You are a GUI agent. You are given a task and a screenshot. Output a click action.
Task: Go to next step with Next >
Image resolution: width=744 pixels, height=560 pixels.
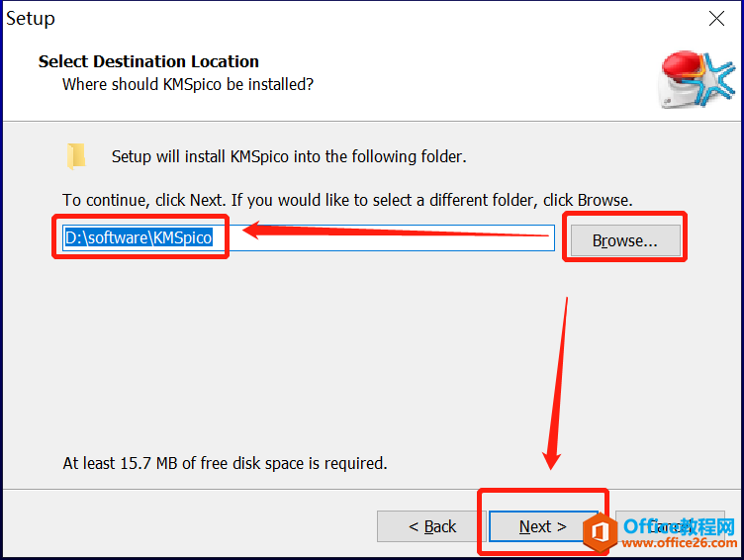point(542,526)
